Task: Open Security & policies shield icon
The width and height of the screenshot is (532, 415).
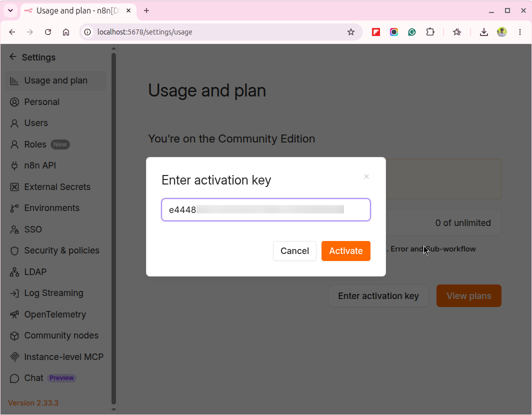Action: (14, 251)
